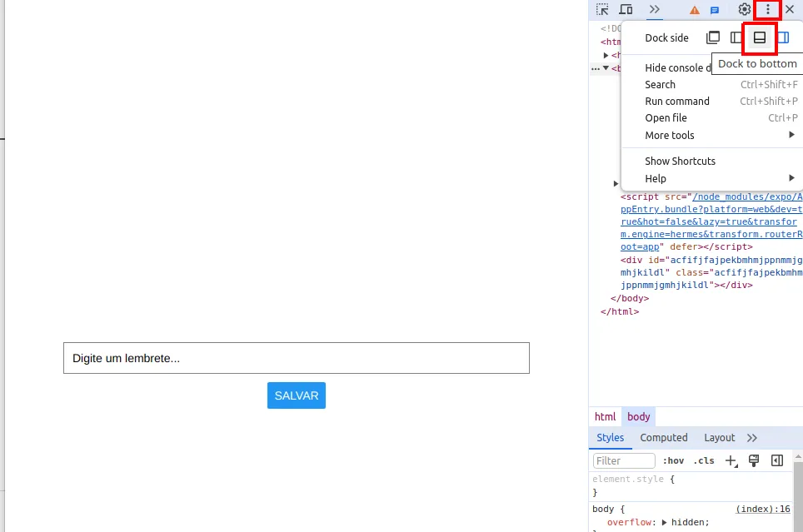This screenshot has height=532, width=803.
Task: Expand the overflow hidden shorthand triangle
Action: 664,522
